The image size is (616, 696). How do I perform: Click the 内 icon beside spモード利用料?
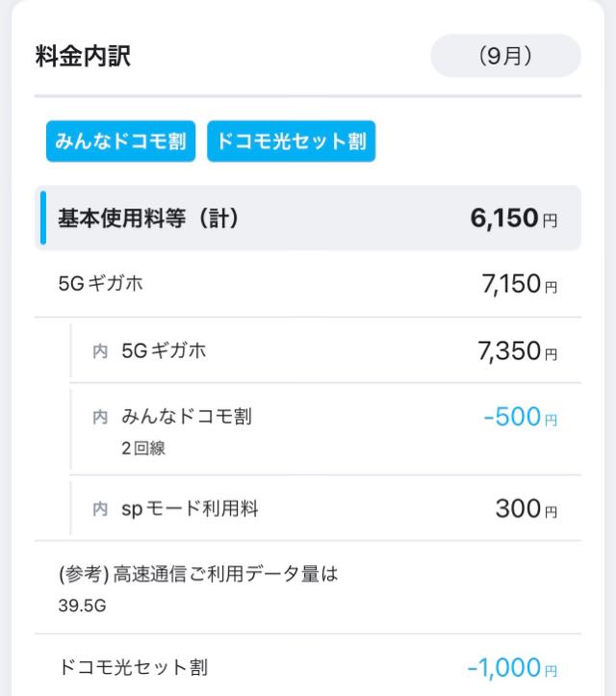click(x=100, y=508)
